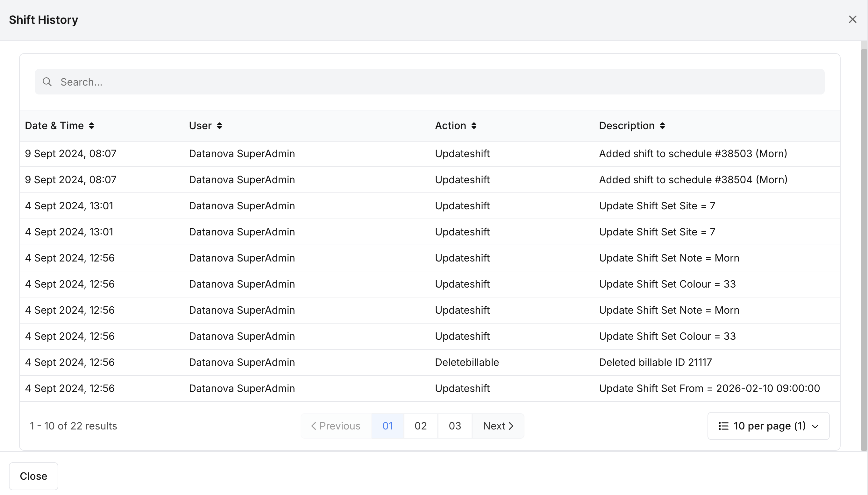Click the Previous page button
The width and height of the screenshot is (868, 495).
336,426
